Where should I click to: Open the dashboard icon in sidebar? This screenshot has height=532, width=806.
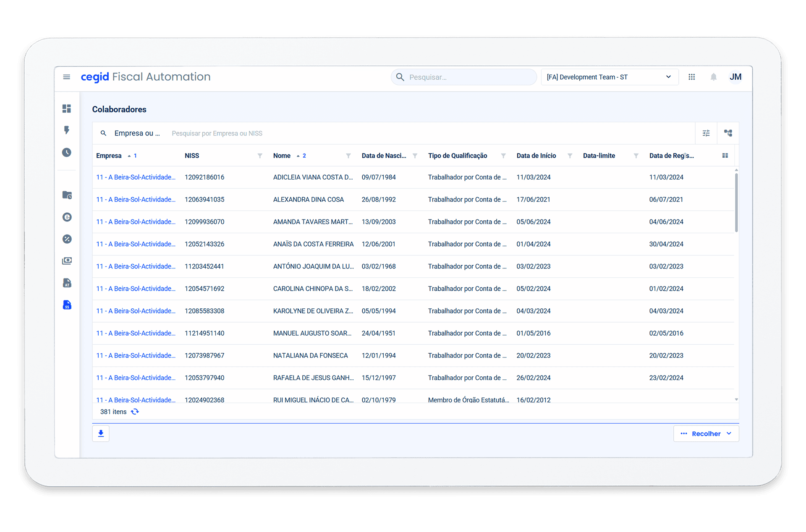click(67, 109)
